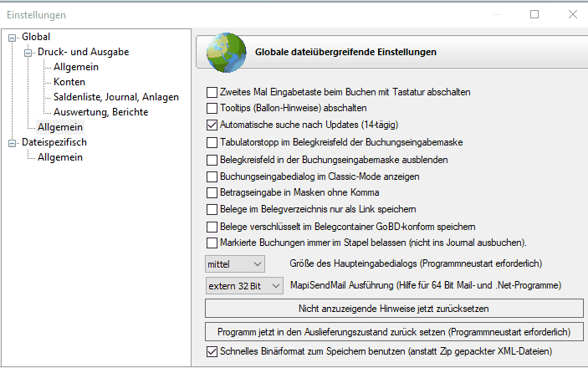Maximize the Einstellungen window

534,14
